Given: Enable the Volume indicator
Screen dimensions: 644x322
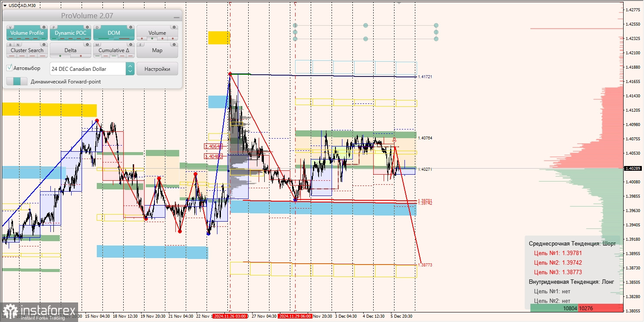Looking at the screenshot, I should click(157, 33).
